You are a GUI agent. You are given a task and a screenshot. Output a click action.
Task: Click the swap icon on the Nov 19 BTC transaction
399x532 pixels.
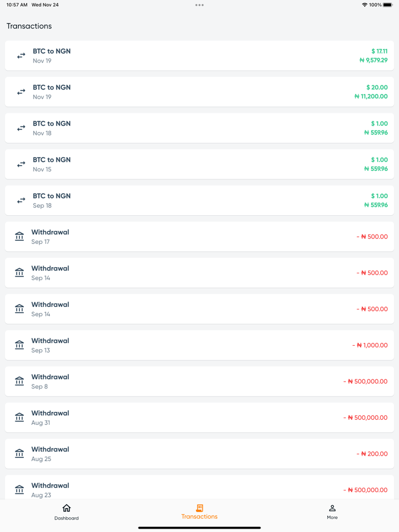[x=21, y=55]
